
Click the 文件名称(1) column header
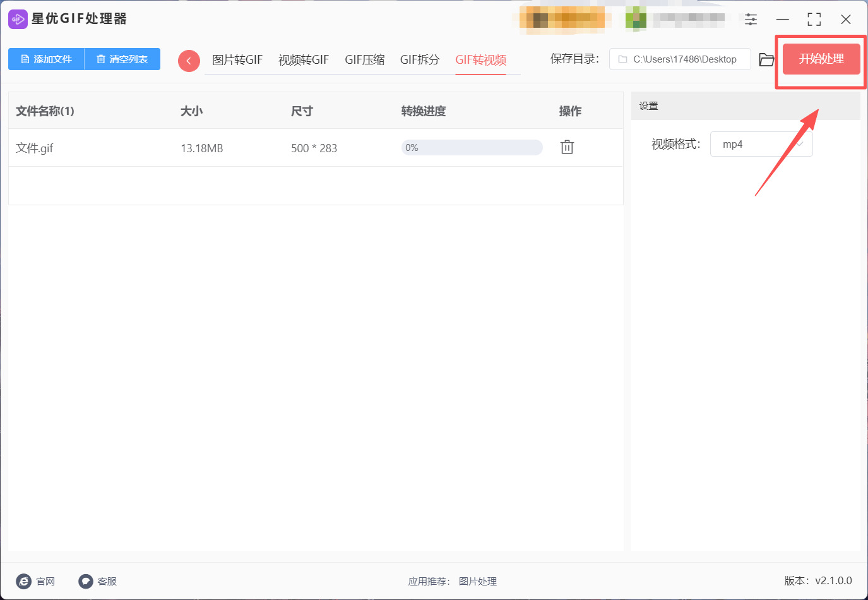click(45, 111)
